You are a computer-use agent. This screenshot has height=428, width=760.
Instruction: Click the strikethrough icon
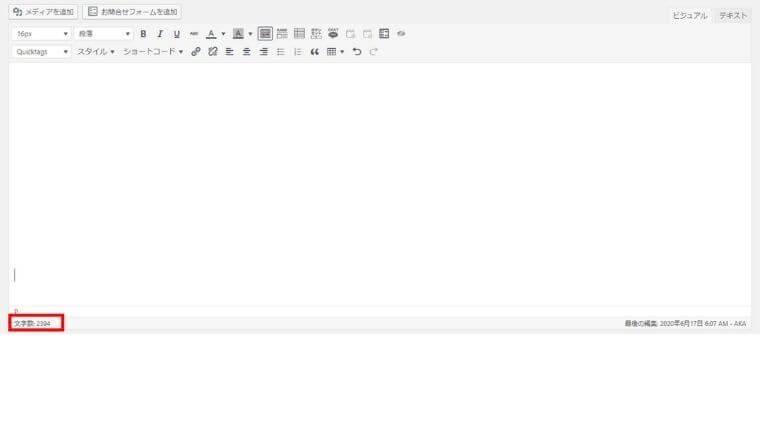tap(194, 33)
